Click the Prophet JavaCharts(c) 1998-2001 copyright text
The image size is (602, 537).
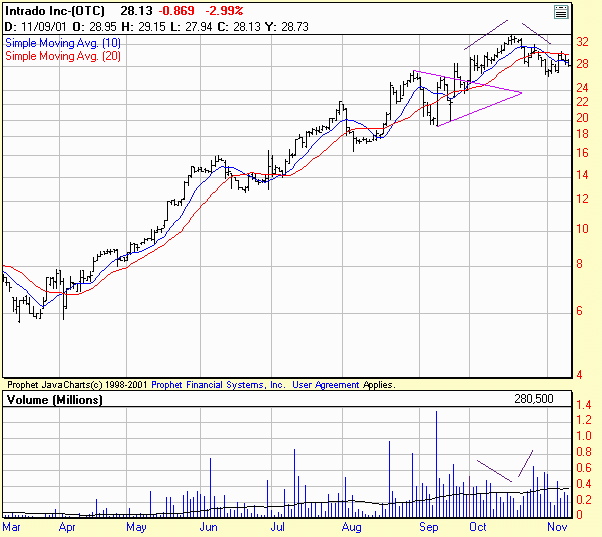77,385
